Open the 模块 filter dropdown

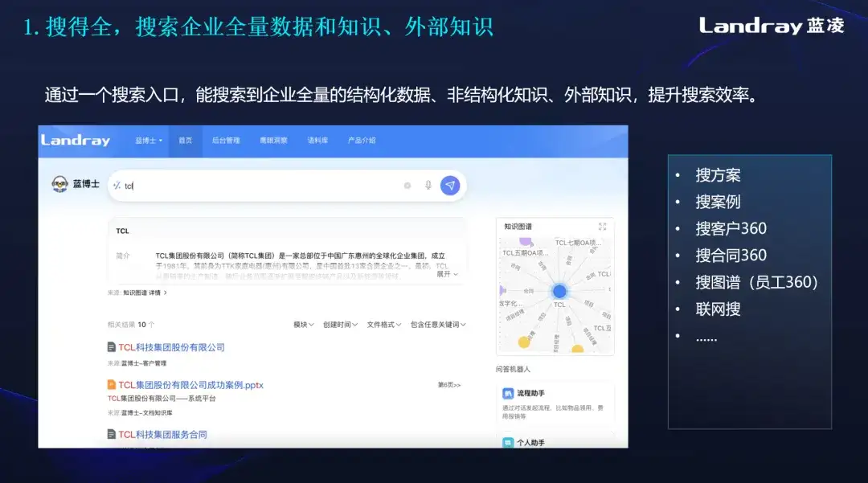point(303,324)
